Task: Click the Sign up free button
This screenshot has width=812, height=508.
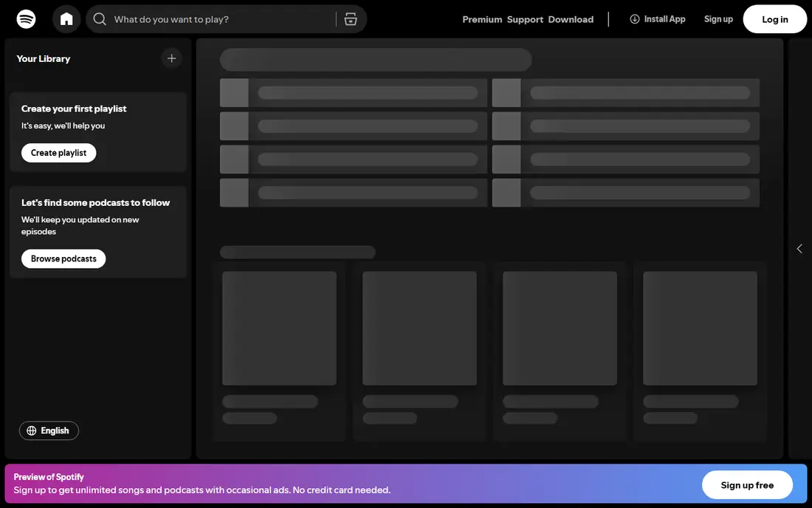Action: pos(747,485)
